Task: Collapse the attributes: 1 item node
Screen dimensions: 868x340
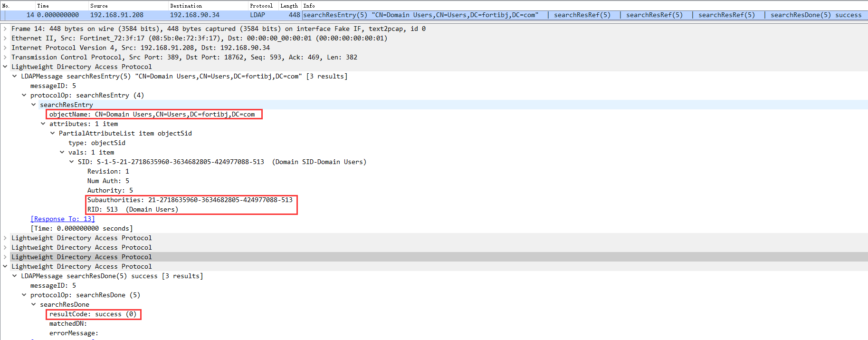Action: tap(43, 124)
